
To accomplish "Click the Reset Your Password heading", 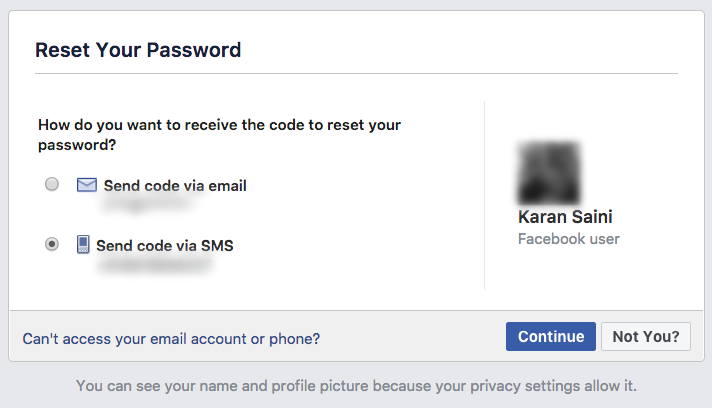I will (138, 49).
